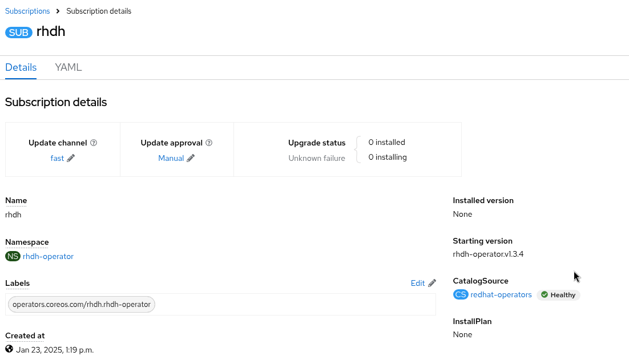This screenshot has height=364, width=629.
Task: Go back to Subscriptions breadcrumb
Action: click(x=27, y=11)
